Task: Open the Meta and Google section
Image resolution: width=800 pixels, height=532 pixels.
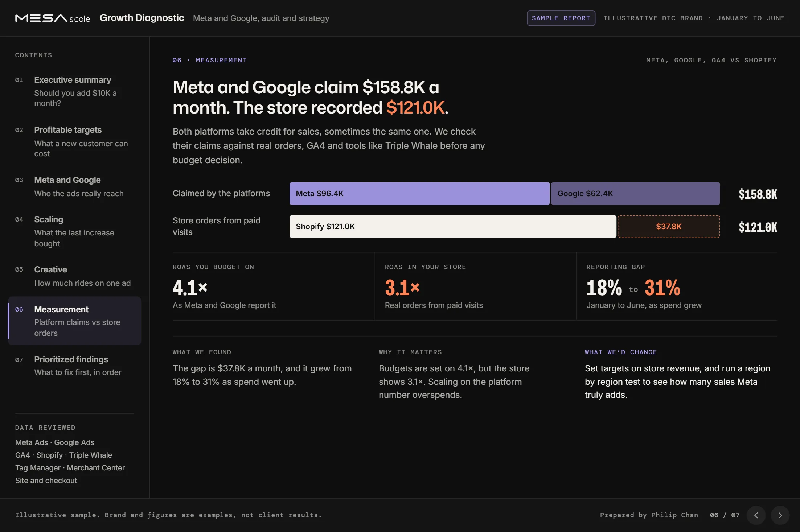Action: 74,187
